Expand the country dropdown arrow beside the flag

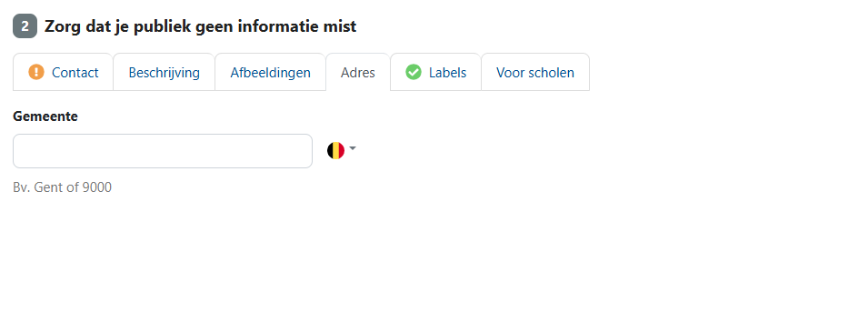353,148
